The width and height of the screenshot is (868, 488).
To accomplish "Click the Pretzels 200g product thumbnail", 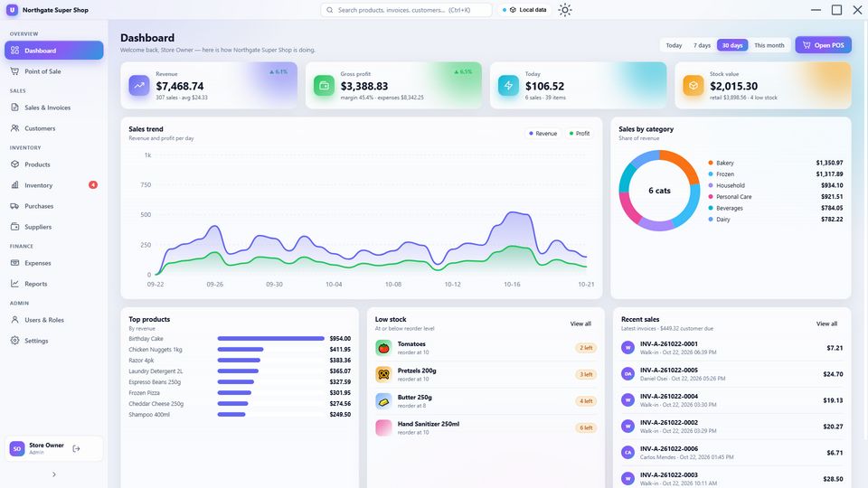I will pos(383,374).
